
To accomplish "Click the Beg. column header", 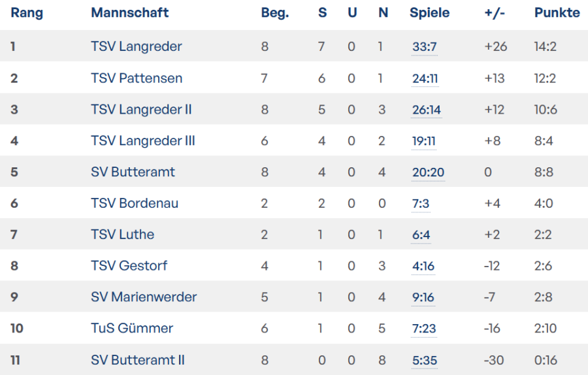I will click(274, 13).
